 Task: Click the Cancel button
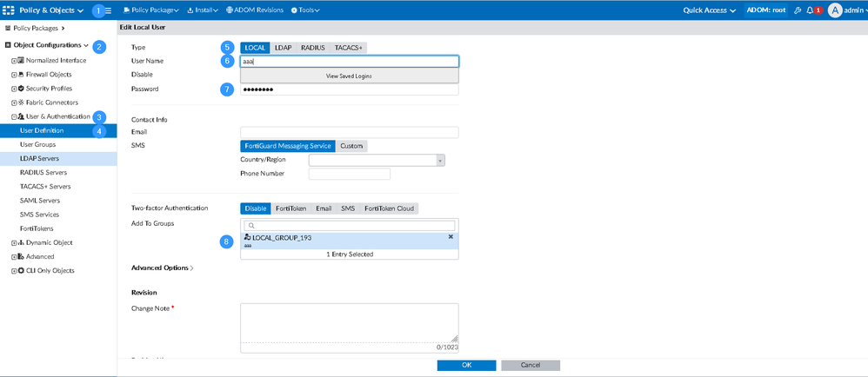pos(531,366)
